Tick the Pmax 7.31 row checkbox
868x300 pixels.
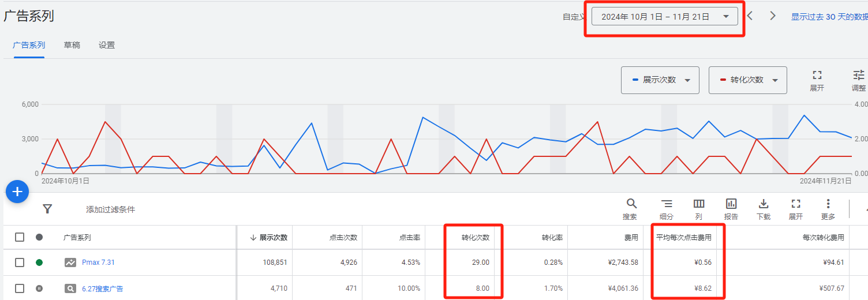(20, 262)
